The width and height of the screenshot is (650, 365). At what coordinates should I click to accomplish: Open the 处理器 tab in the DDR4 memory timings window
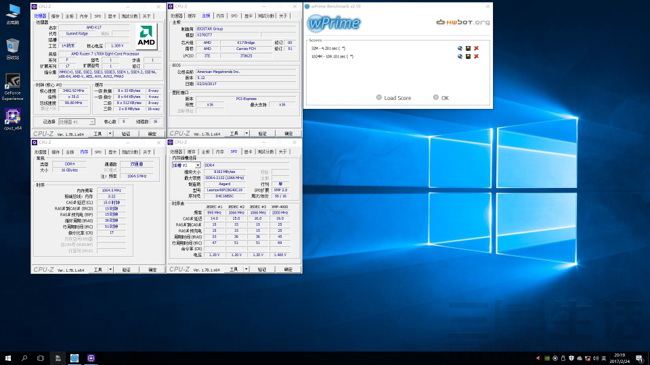point(40,152)
